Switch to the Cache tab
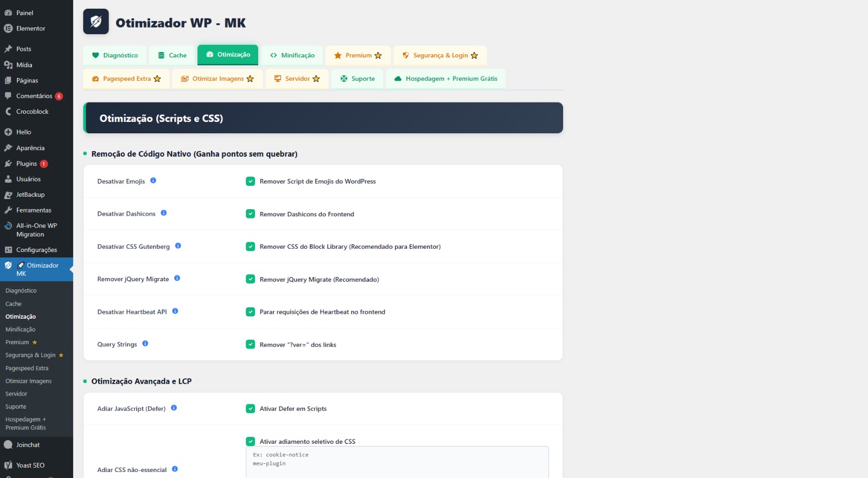Viewport: 868px width, 478px height. point(172,55)
